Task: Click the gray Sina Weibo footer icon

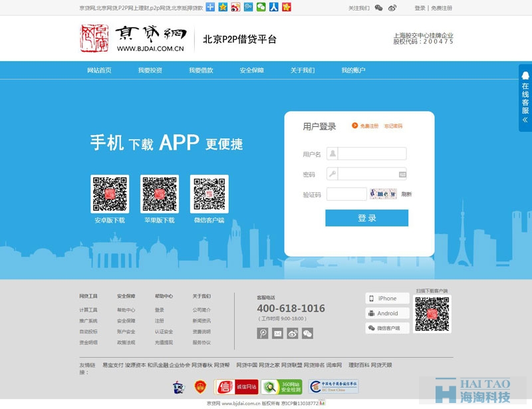Action: (293, 333)
